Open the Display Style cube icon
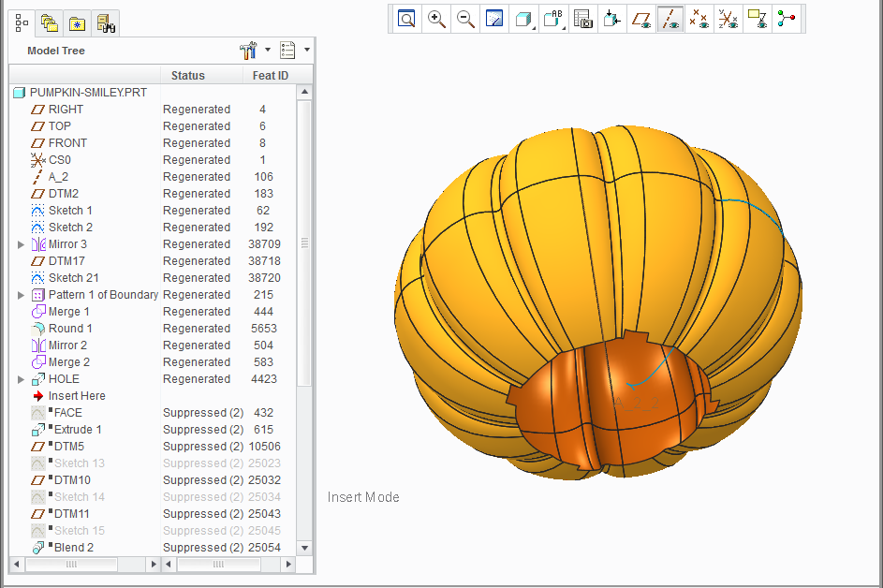 (524, 19)
